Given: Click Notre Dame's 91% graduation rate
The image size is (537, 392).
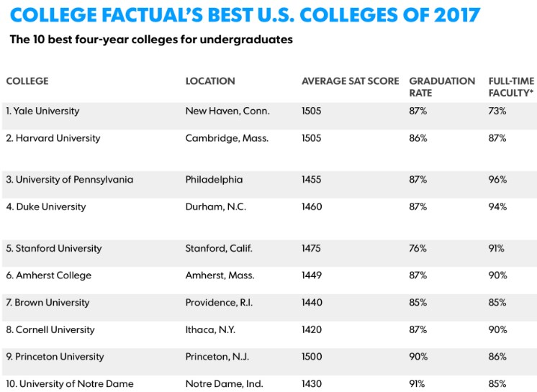Looking at the screenshot, I should [418, 384].
